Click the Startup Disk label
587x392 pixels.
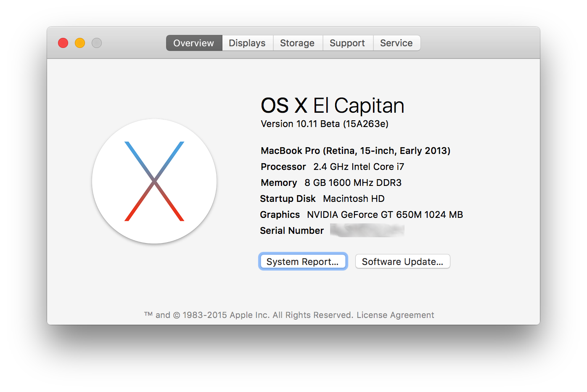coord(288,199)
